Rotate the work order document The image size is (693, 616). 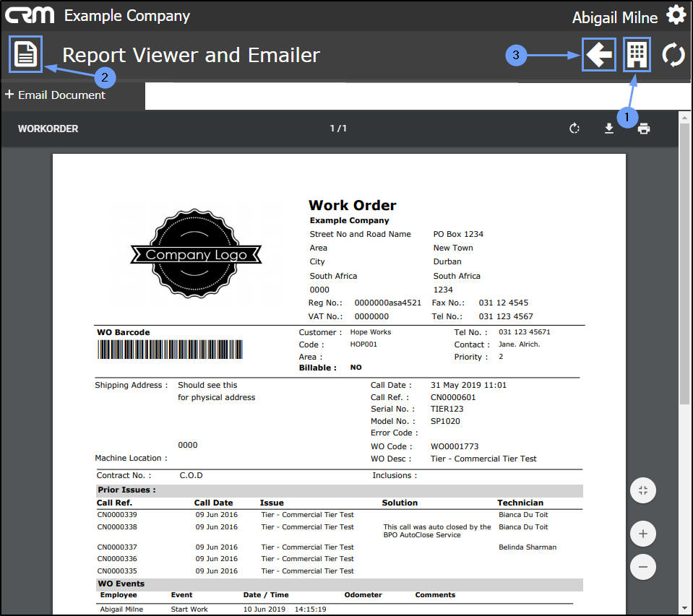[x=574, y=129]
